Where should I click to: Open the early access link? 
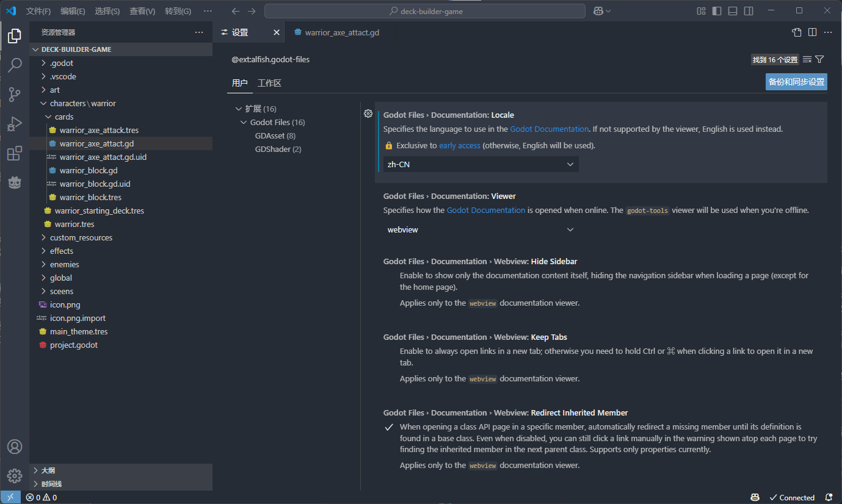(459, 146)
